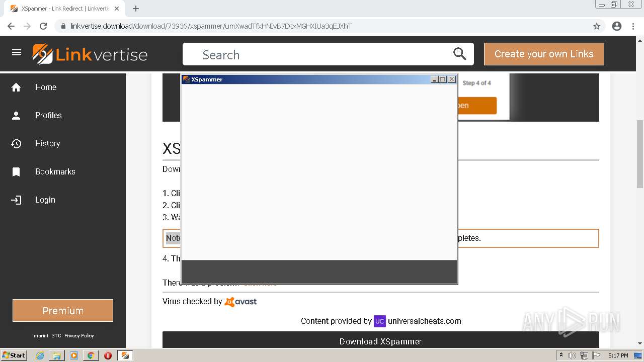Viewport: 644px width, 362px height.
Task: Open Login in the sidebar
Action: (45, 200)
